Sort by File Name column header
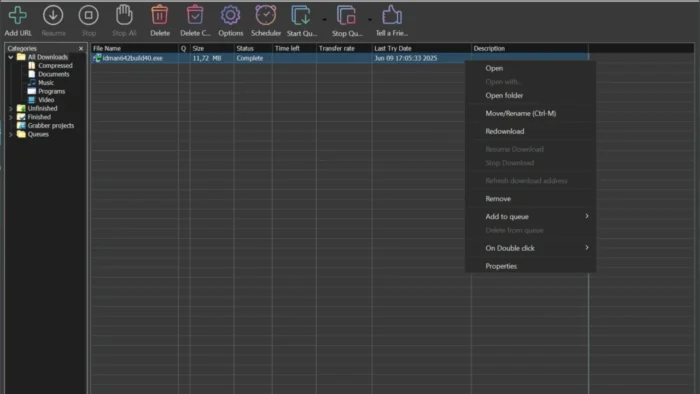Viewport: 700px width, 394px height. tap(134, 48)
